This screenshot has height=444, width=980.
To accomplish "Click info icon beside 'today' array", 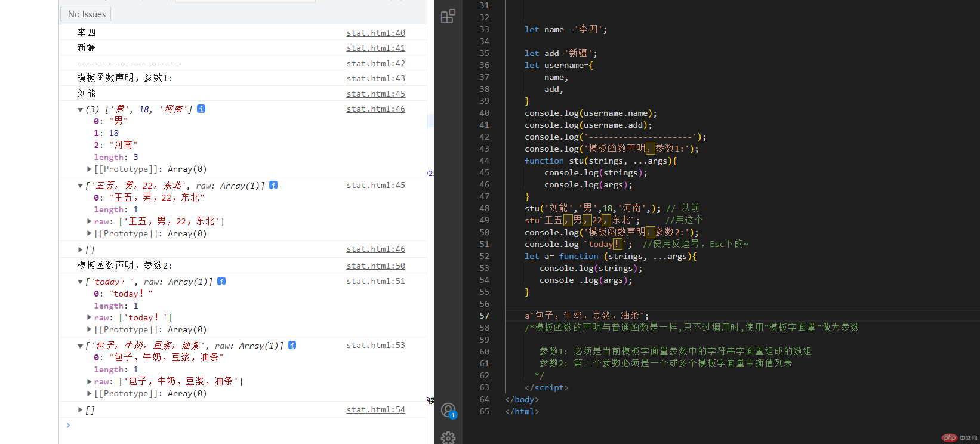I will [221, 281].
